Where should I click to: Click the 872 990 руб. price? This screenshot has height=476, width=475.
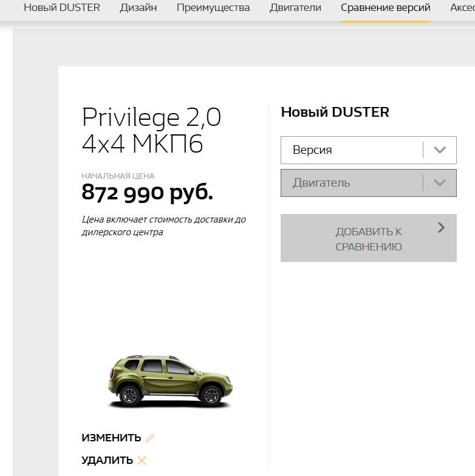click(147, 193)
